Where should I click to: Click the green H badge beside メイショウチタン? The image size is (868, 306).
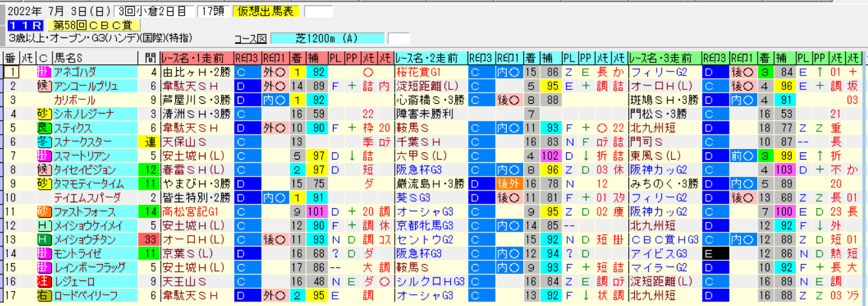pos(44,240)
